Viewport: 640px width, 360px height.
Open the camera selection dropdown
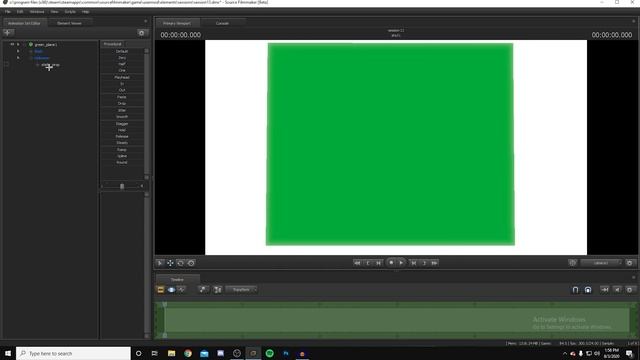point(601,263)
